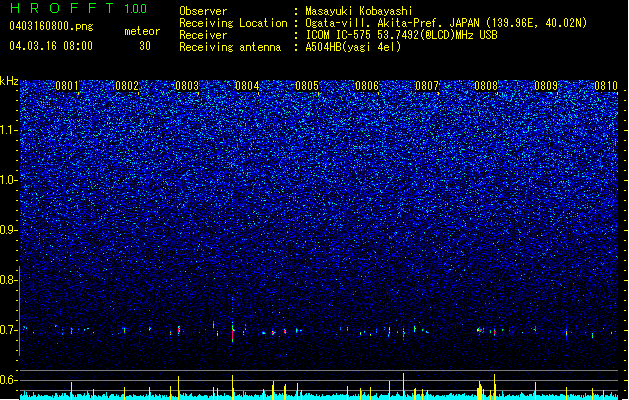Image resolution: width=629 pixels, height=400 pixels.
Task: Click the Receiving antenna label
Action: point(230,47)
